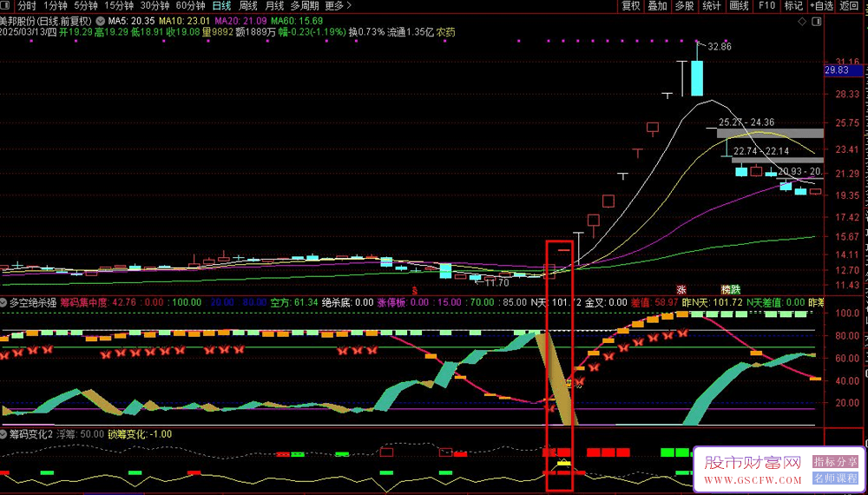Click the 差值: 58.97 readout
Screen dimensions: 868x495
coord(654,303)
